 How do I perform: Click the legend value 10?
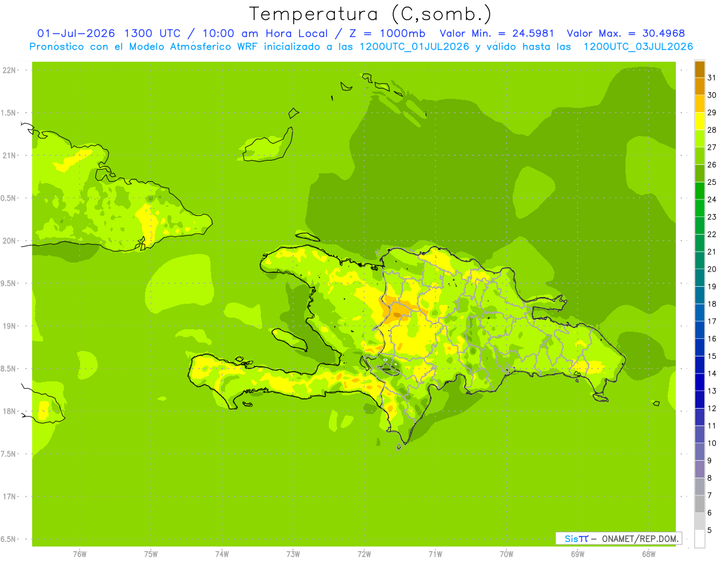pos(712,443)
